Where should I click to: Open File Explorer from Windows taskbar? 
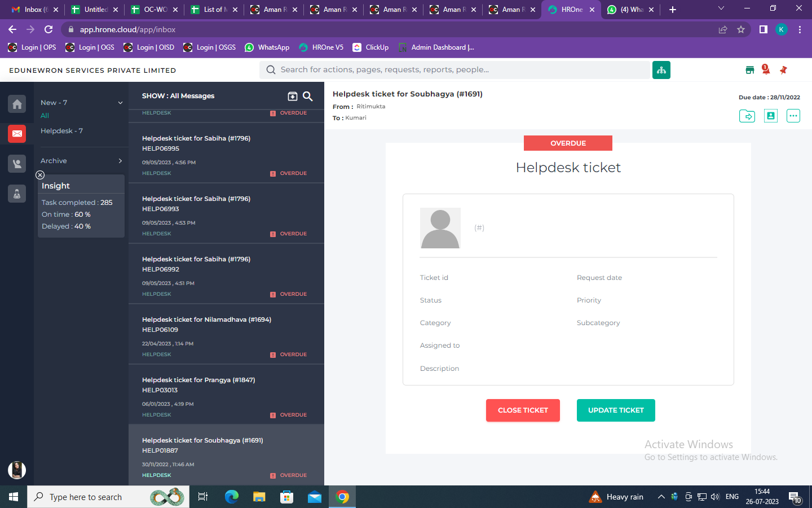click(x=259, y=497)
